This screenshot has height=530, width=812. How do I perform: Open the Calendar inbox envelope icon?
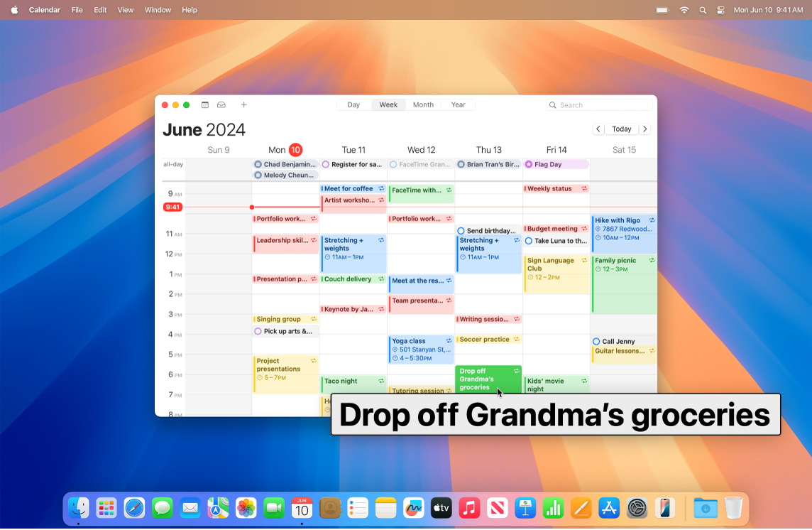tap(221, 104)
